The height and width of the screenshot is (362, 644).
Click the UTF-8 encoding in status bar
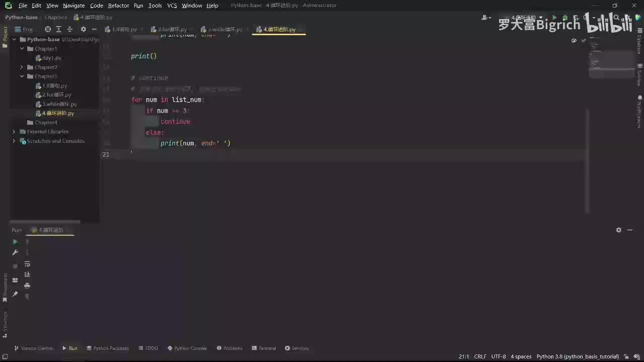coord(499,356)
